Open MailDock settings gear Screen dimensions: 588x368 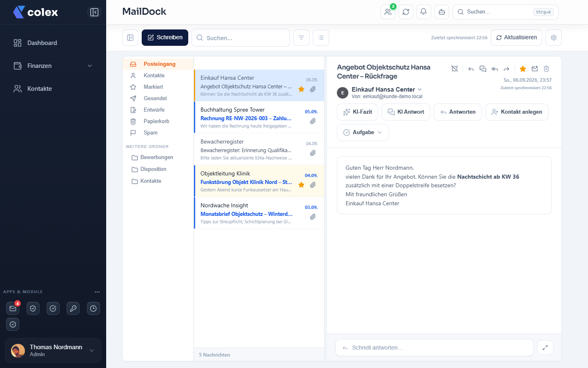[x=554, y=38]
